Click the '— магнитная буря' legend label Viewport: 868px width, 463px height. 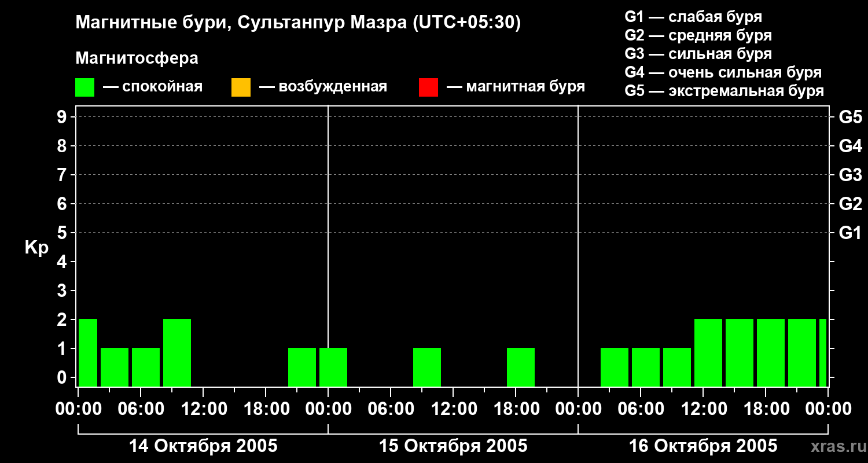[x=516, y=87]
